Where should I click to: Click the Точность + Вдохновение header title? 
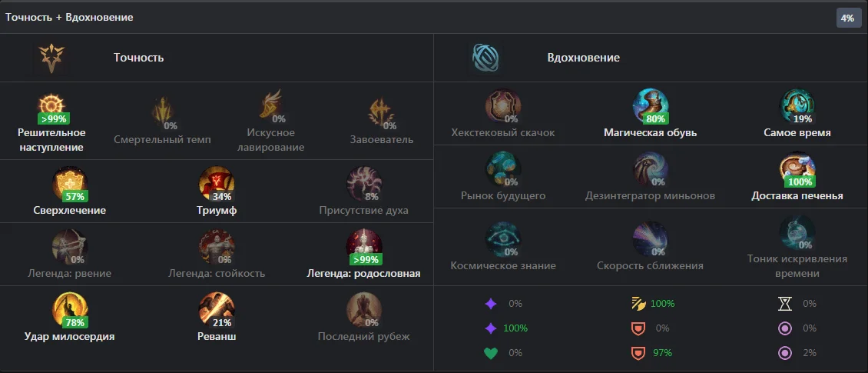click(69, 17)
